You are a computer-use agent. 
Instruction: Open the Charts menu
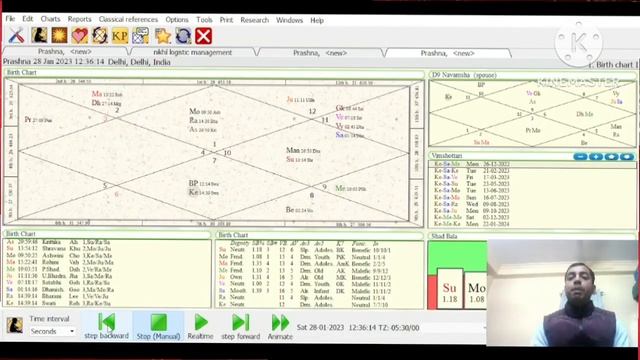[50, 19]
